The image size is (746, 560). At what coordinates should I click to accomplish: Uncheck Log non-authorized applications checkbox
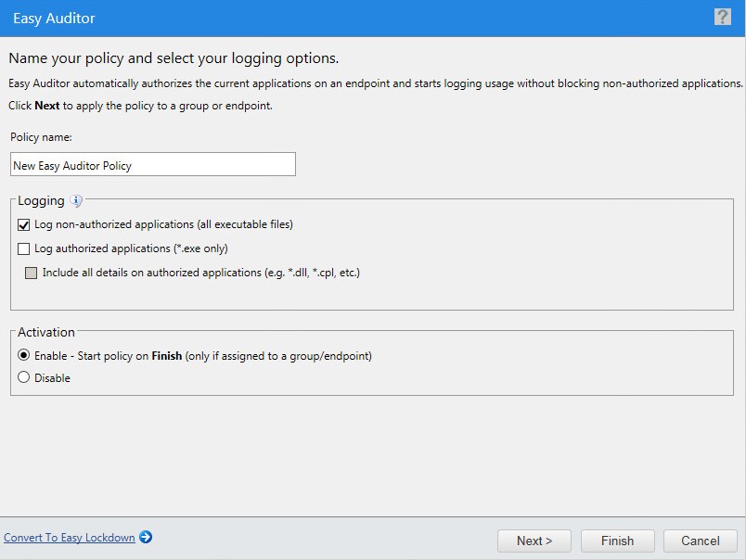coord(24,224)
